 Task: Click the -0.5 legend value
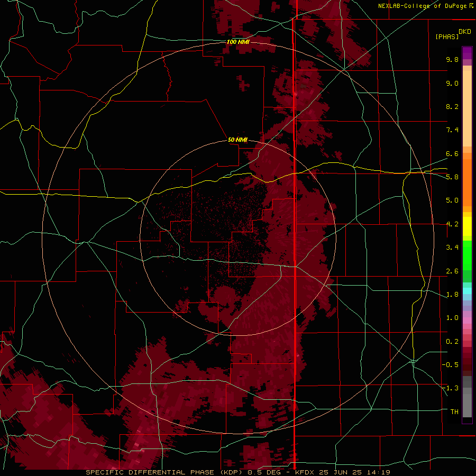(x=450, y=365)
